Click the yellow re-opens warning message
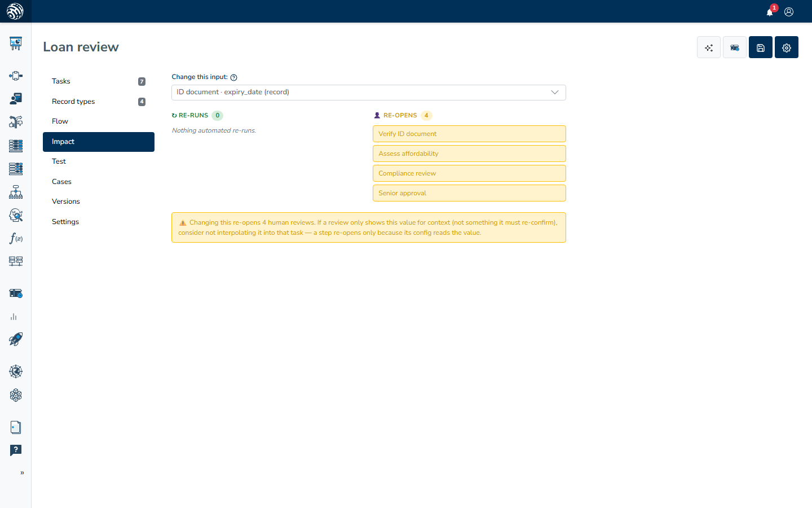The height and width of the screenshot is (508, 812). pyautogui.click(x=369, y=227)
